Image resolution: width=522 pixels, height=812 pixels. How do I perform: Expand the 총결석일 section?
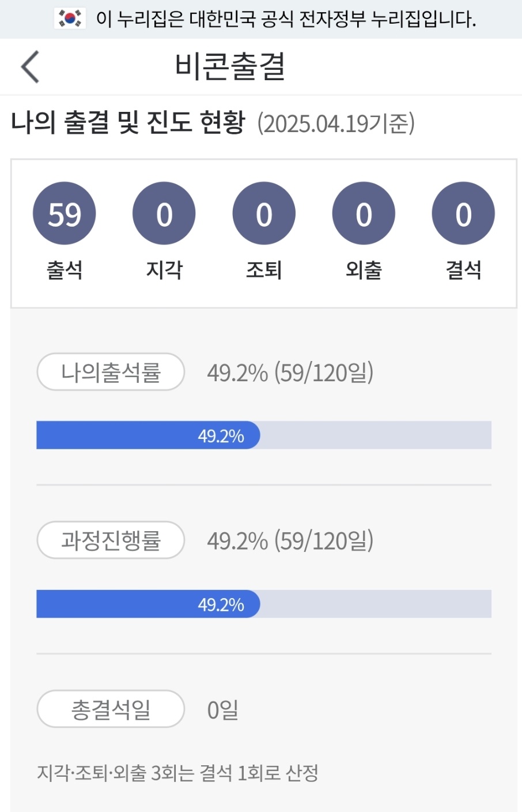pyautogui.click(x=111, y=709)
